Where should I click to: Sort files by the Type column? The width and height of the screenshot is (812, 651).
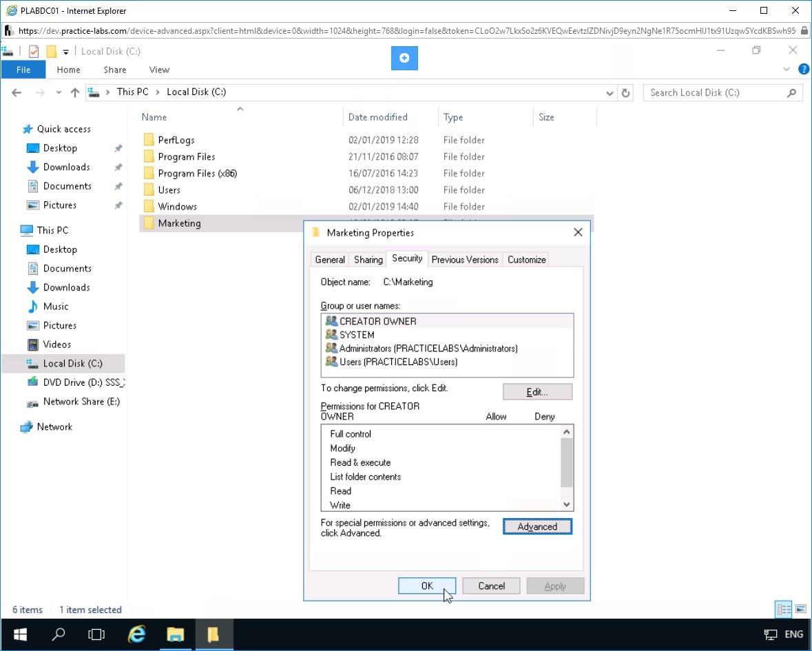pos(453,117)
